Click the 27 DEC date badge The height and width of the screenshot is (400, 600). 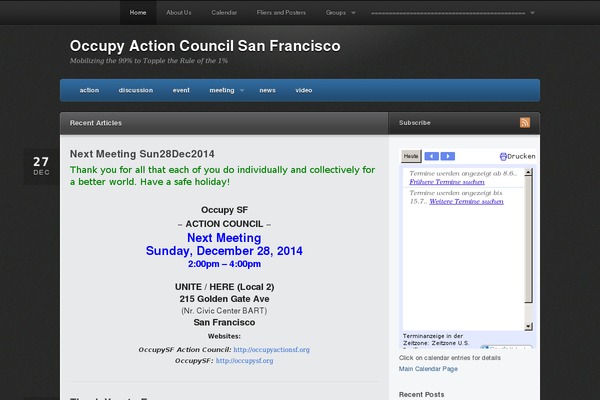(x=41, y=167)
